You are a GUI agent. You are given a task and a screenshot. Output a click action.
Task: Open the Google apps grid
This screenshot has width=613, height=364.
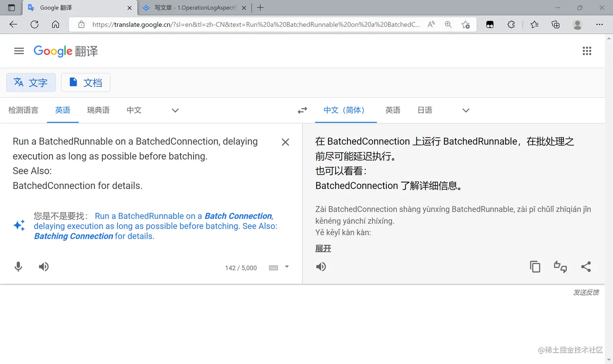tap(587, 51)
